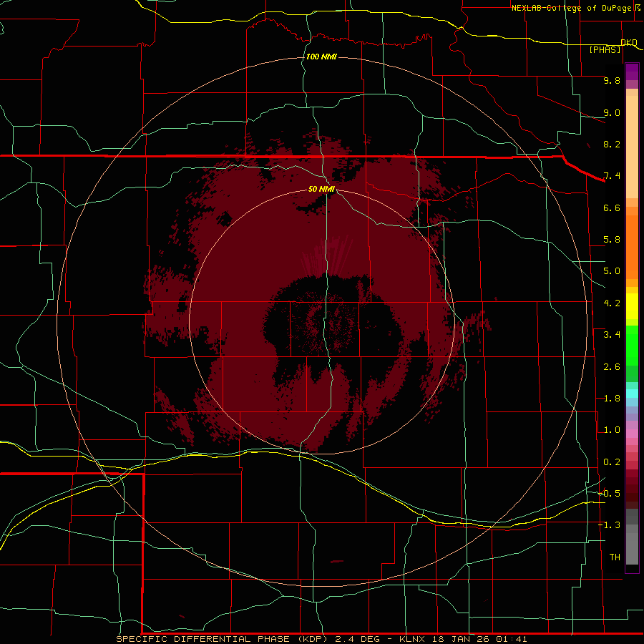Image resolution: width=644 pixels, height=644 pixels.
Task: Pick the purple band atop the colorbar
Action: click(x=632, y=72)
